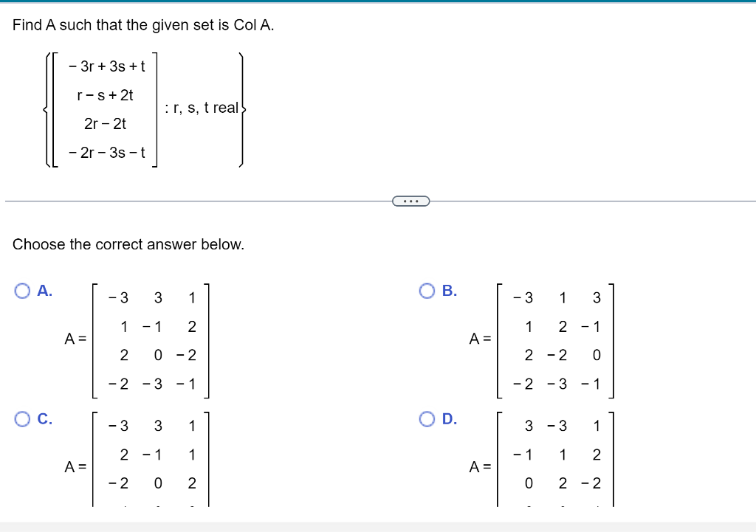Select answer choice B radio button

[427, 291]
